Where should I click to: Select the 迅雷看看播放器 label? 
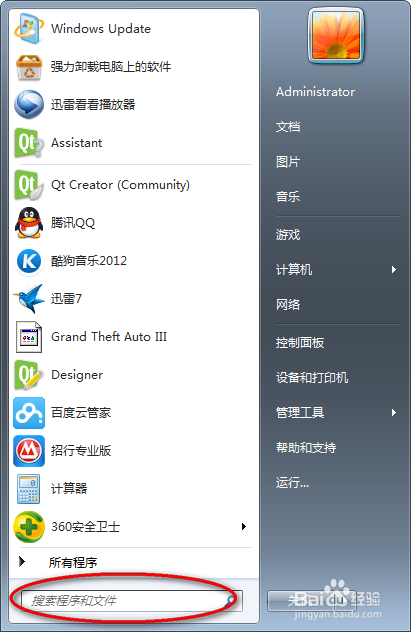[x=93, y=104]
